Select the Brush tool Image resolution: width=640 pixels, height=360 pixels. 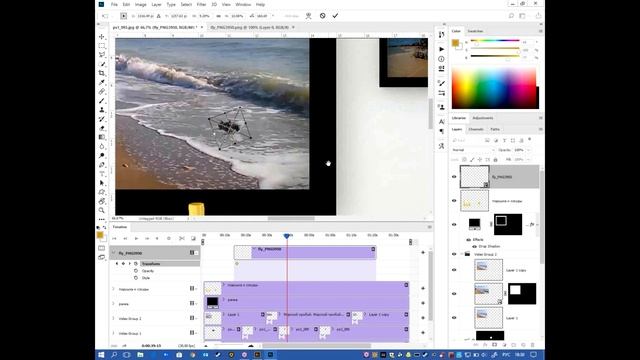102,101
